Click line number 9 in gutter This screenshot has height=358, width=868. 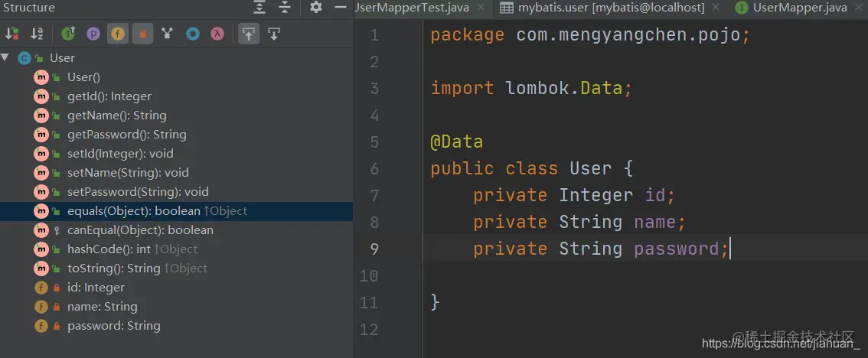pyautogui.click(x=374, y=249)
